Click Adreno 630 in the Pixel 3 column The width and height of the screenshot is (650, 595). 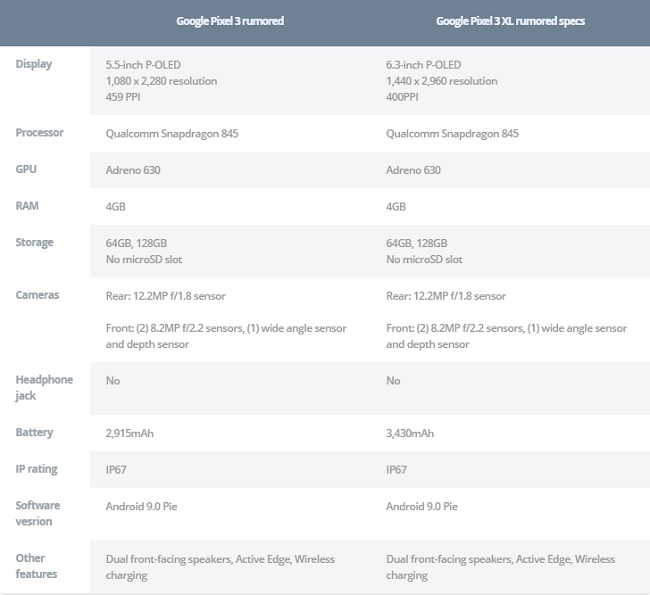(x=133, y=170)
